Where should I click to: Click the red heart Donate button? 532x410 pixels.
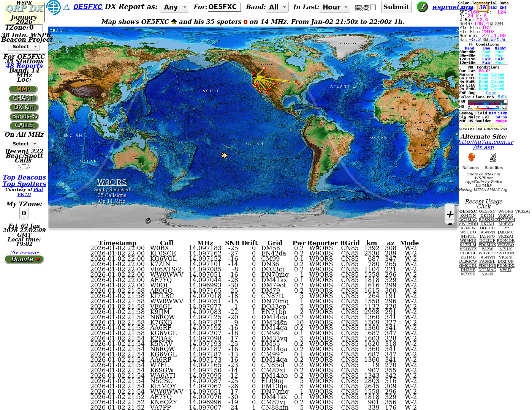24,259
